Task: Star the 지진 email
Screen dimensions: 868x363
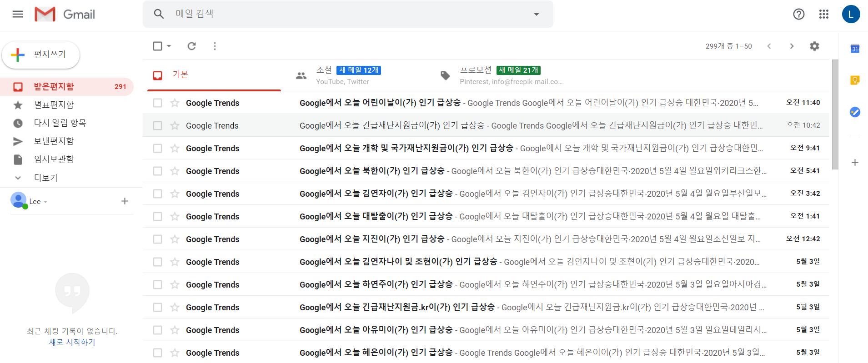Action: [x=175, y=239]
